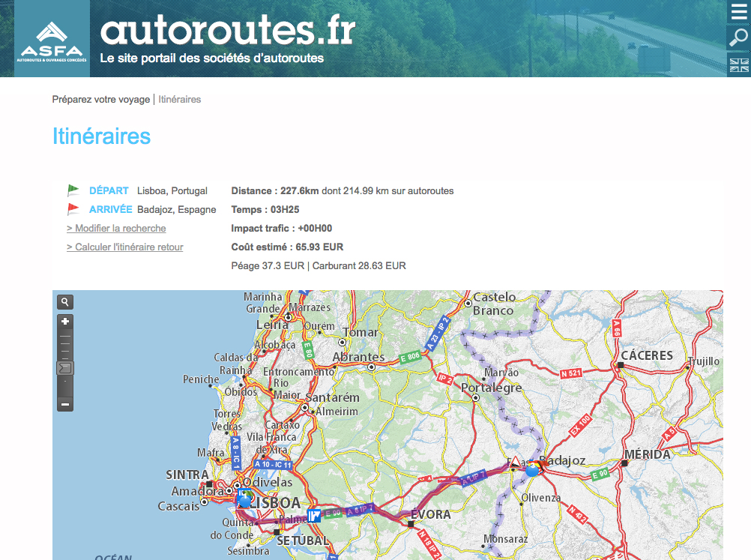The height and width of the screenshot is (560, 751).
Task: Click the blue marker at Badajoz
Action: pyautogui.click(x=533, y=469)
